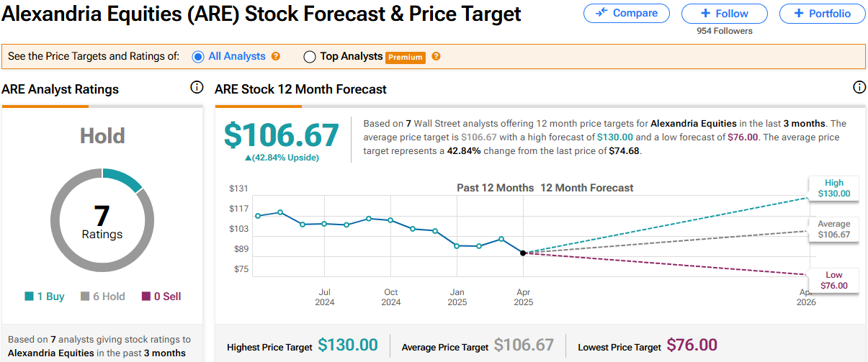
Task: Click the bottom Average Price Target $106.67 value
Action: (524, 345)
